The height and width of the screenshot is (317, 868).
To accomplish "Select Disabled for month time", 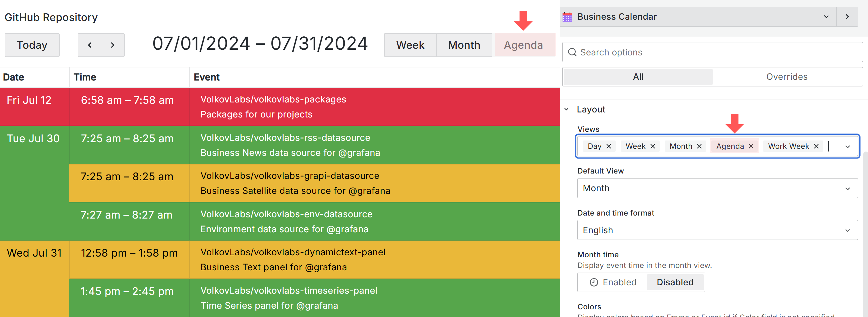I will tap(675, 282).
